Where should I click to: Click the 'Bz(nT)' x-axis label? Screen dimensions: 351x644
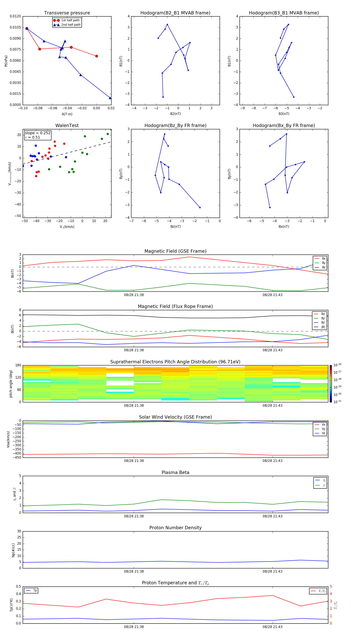175,227
